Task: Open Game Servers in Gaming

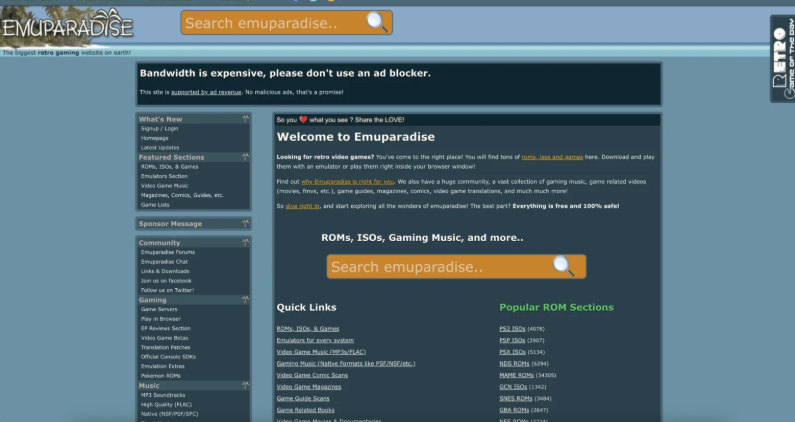Action: tap(159, 309)
